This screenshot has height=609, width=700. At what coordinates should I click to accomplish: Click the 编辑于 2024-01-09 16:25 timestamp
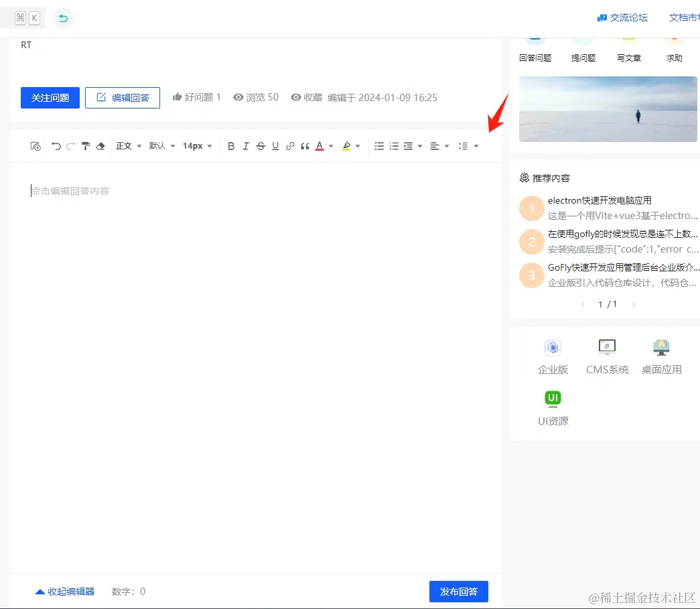382,97
